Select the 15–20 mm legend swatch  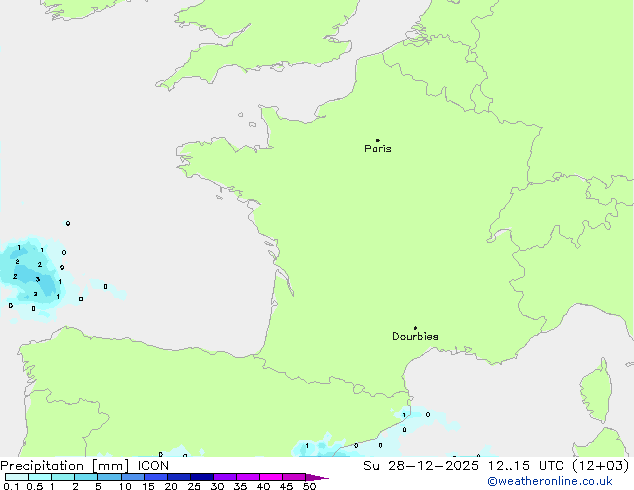click(x=156, y=477)
